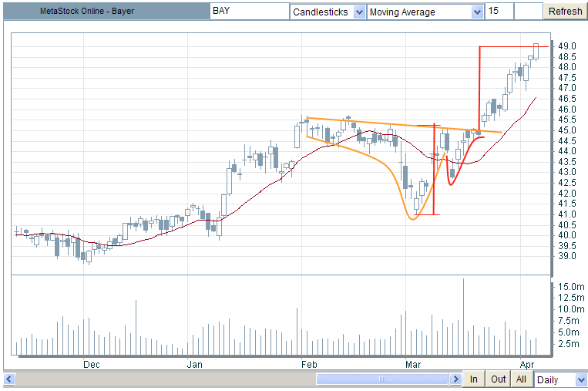Screen dimensions: 588x391
Task: Click the 2.5m volume axis label
Action: pos(568,344)
